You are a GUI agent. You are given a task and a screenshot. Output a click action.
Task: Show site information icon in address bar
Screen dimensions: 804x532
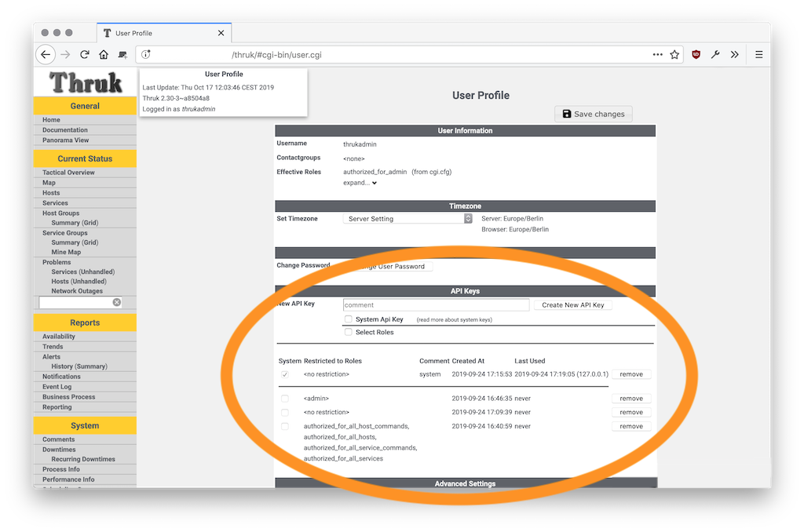tap(146, 54)
